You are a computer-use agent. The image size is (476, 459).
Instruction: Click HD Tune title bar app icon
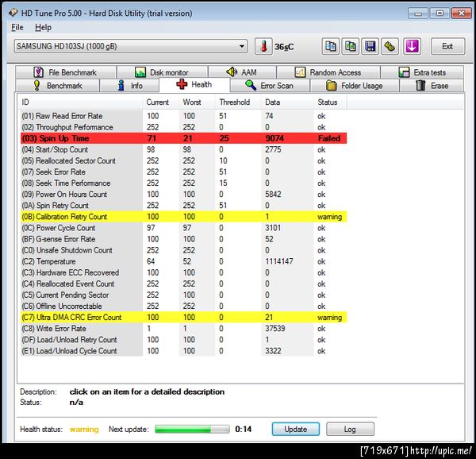pyautogui.click(x=13, y=13)
